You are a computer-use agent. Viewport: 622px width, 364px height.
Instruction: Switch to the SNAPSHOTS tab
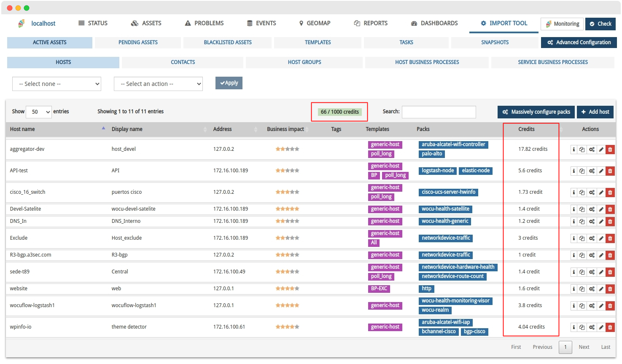[x=495, y=43]
